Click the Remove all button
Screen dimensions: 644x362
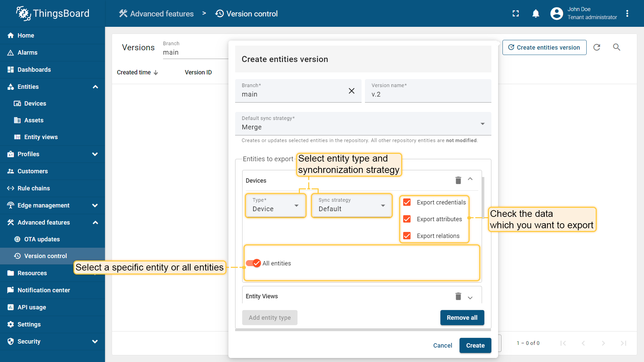462,317
